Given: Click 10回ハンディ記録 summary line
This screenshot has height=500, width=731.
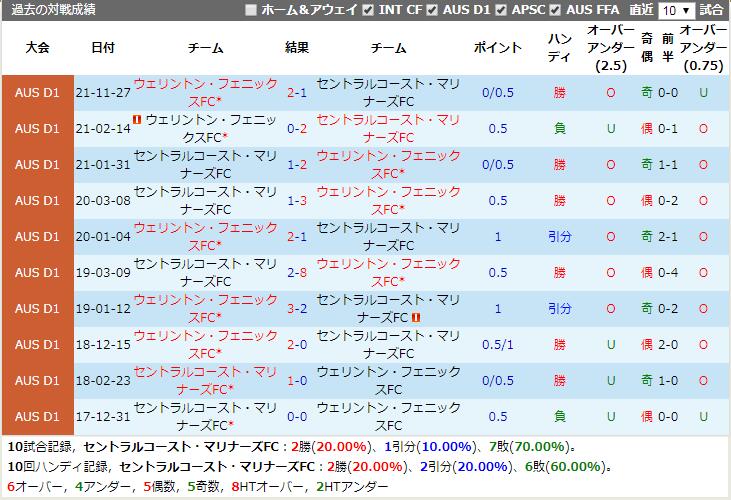Looking at the screenshot, I should click(310, 467).
